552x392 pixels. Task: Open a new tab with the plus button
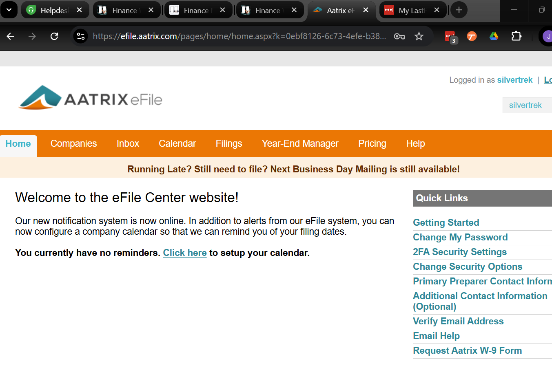459,10
